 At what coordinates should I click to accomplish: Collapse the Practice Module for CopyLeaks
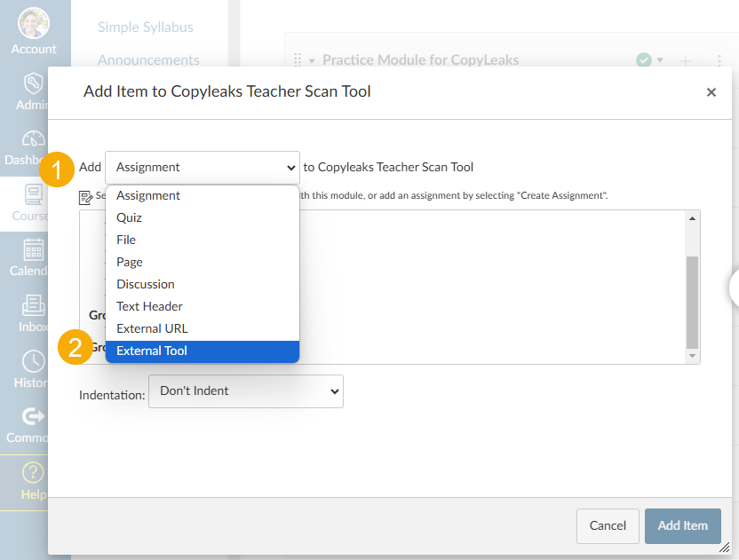(x=312, y=60)
